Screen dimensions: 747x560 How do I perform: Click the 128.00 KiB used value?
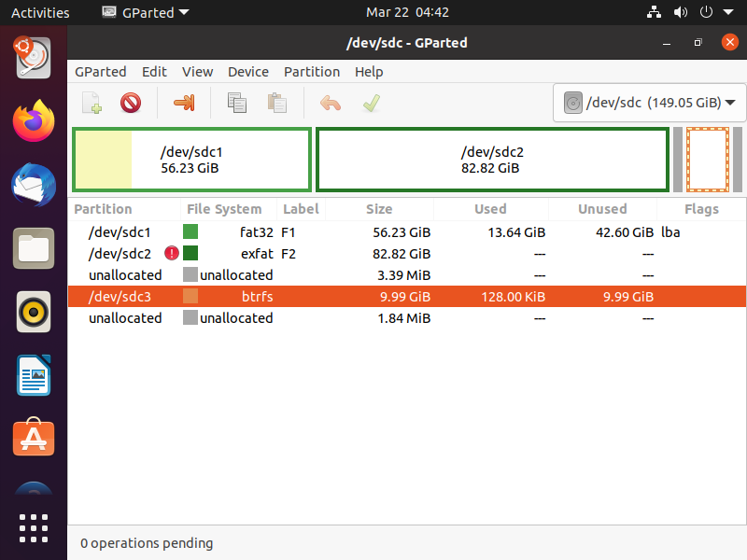(513, 297)
